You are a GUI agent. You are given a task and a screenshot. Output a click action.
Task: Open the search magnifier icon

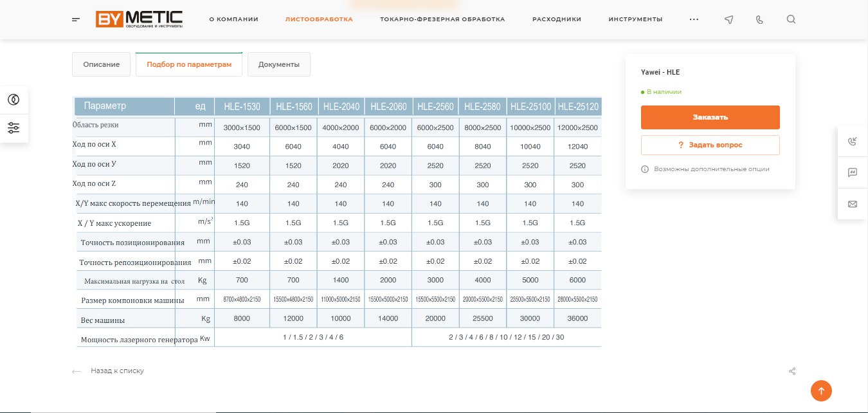tap(791, 19)
